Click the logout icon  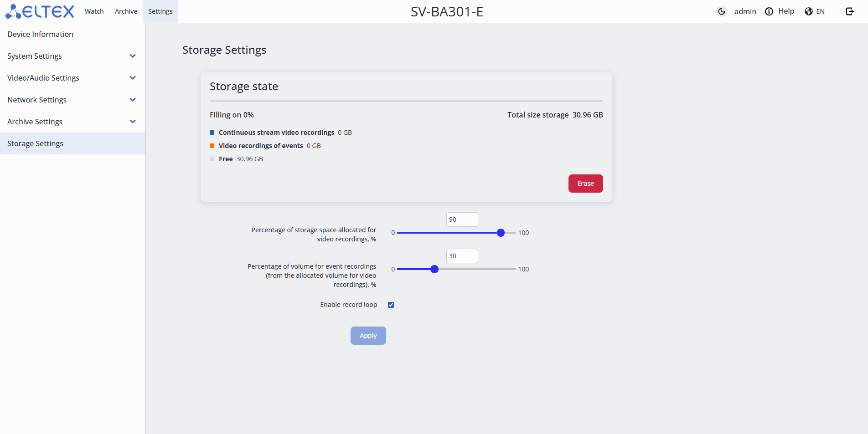tap(850, 11)
